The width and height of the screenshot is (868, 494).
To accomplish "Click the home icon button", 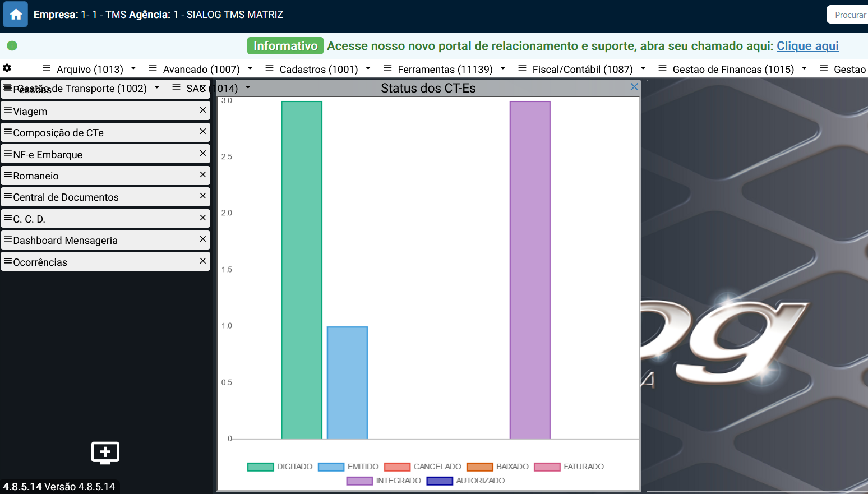I will (x=15, y=15).
